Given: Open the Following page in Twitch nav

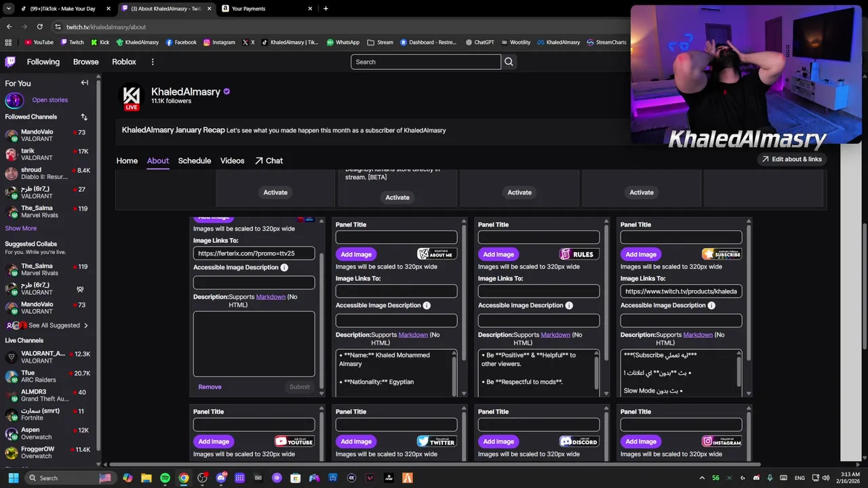Looking at the screenshot, I should pyautogui.click(x=43, y=62).
